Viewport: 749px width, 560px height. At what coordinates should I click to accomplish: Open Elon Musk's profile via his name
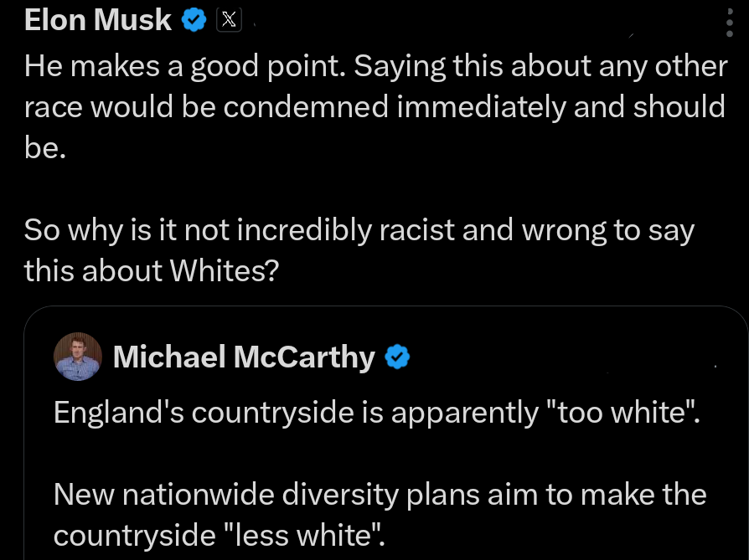click(x=98, y=19)
